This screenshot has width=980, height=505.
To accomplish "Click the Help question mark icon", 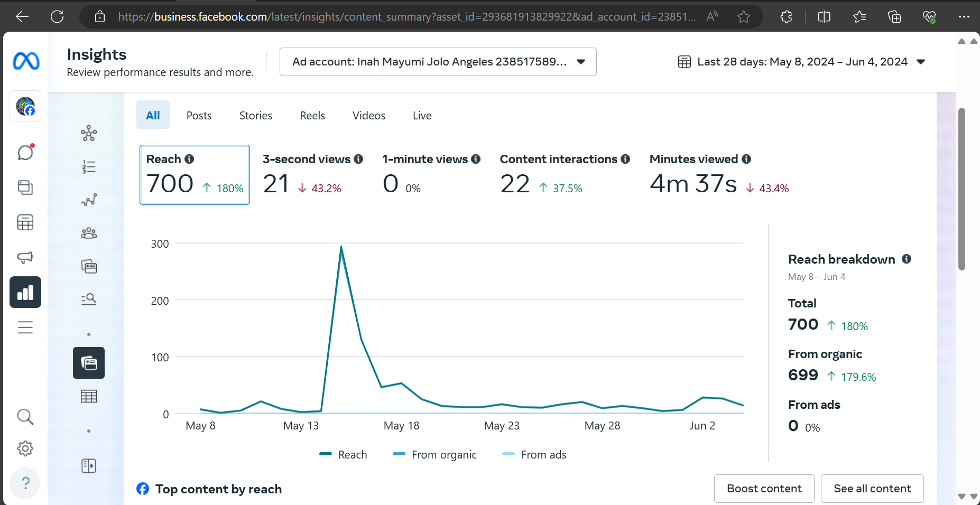I will pos(25,483).
